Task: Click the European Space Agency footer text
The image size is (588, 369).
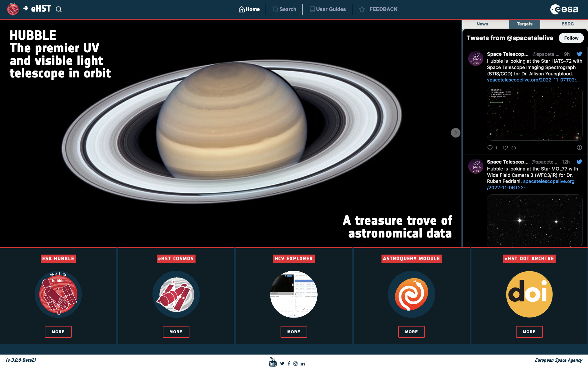Action: pos(558,360)
